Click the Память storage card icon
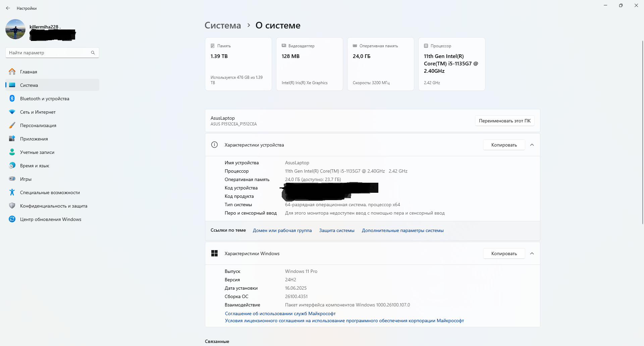Viewport: 644px width, 346px height. [212, 46]
